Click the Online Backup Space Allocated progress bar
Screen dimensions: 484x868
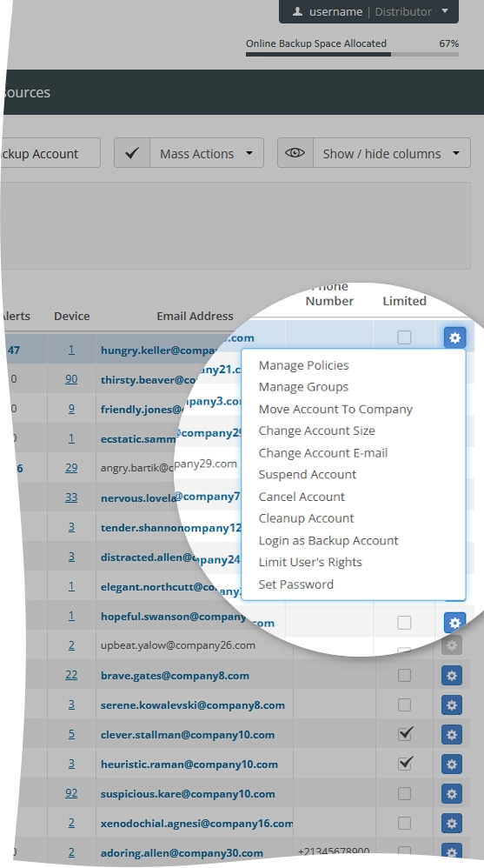[x=352, y=54]
